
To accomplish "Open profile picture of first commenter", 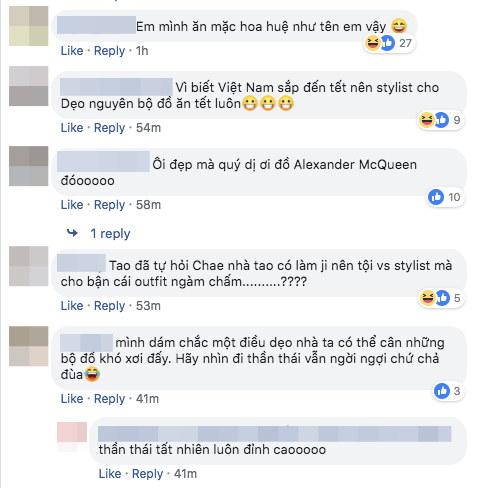I will click(29, 26).
